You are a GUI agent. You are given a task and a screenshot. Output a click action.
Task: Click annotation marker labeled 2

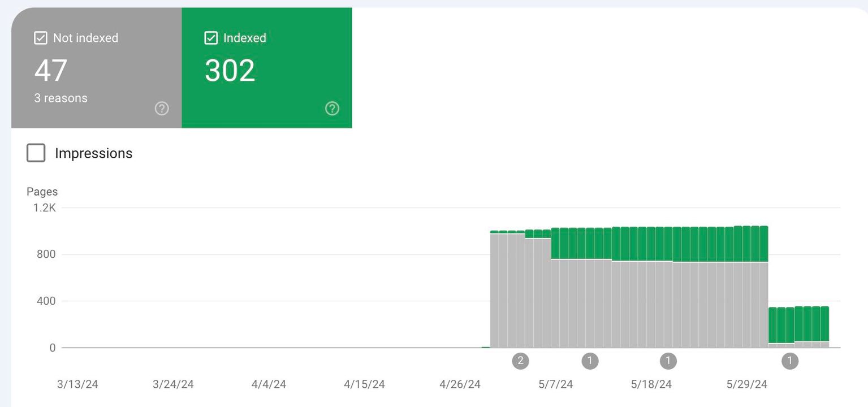click(x=520, y=361)
